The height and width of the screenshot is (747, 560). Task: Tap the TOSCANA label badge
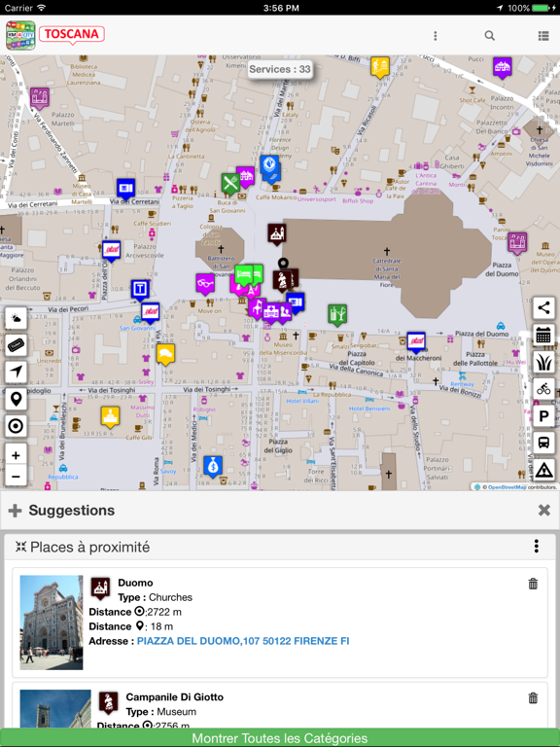tap(72, 35)
